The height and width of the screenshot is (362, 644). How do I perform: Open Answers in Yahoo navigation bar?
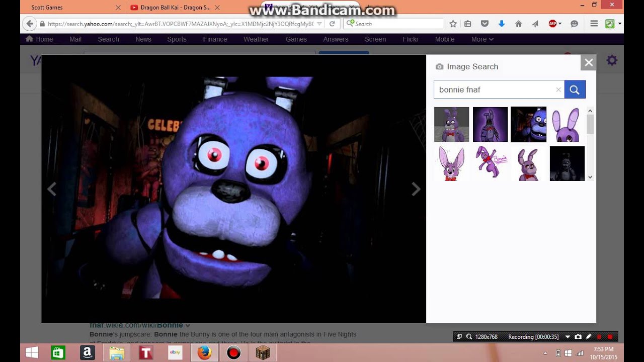pos(336,39)
